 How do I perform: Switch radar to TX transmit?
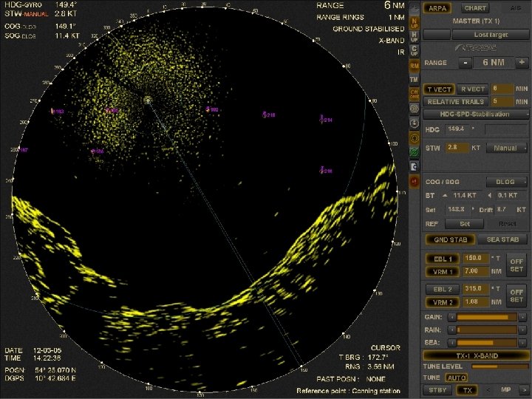tap(467, 390)
